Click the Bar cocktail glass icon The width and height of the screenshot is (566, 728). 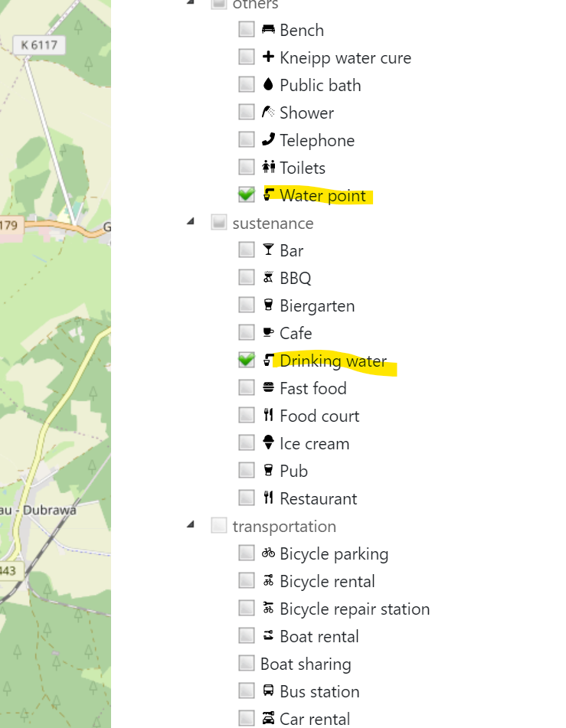coord(268,250)
